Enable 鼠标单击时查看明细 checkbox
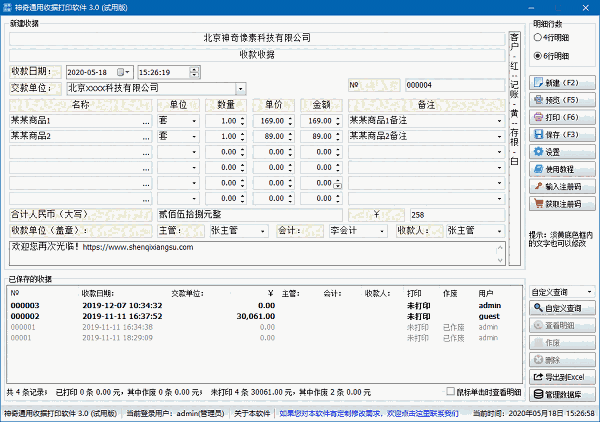 [450, 392]
